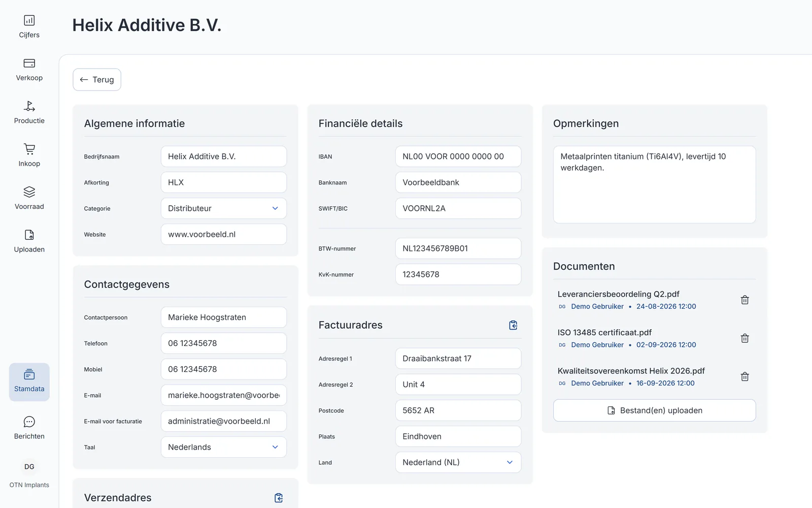Delete Kwaliteitsovereenkomst Helix 2026.pdf
This screenshot has height=508, width=812.
[x=745, y=376]
